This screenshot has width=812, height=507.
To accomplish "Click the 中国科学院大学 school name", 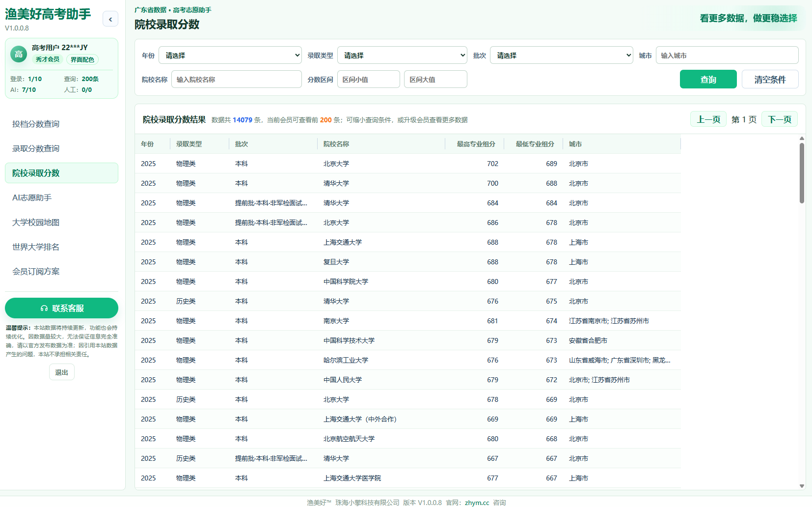I will (346, 282).
